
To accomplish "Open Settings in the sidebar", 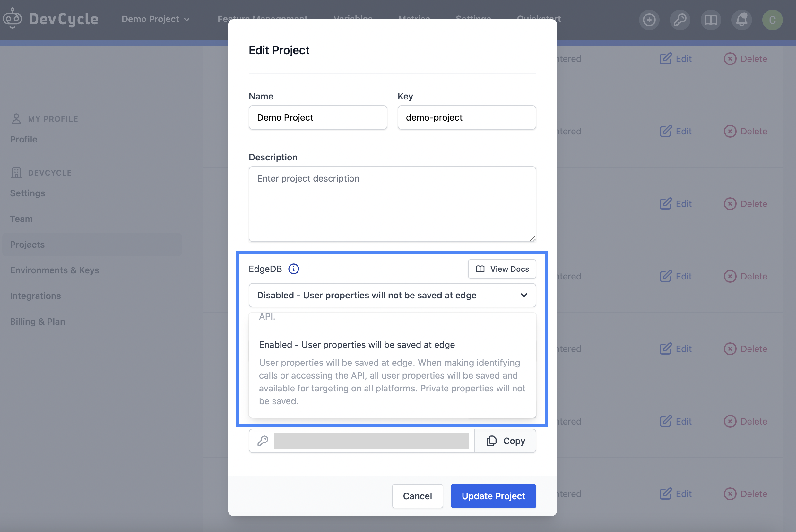I will 28,193.
